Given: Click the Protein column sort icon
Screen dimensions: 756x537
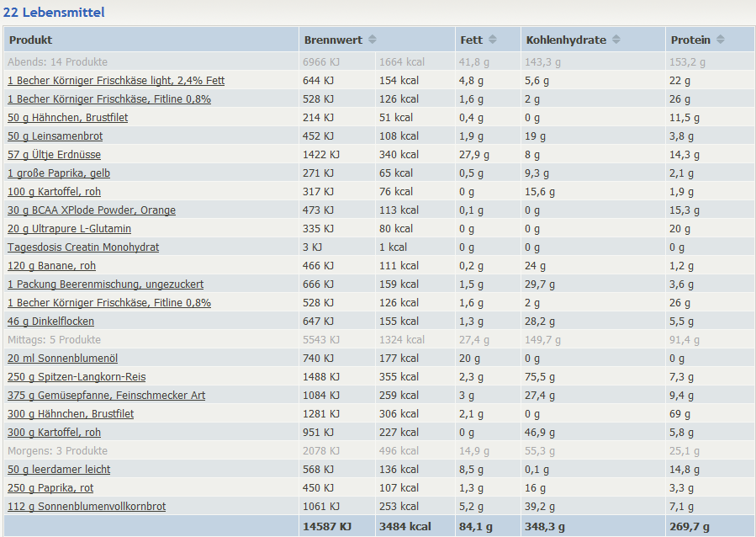Looking at the screenshot, I should point(721,40).
